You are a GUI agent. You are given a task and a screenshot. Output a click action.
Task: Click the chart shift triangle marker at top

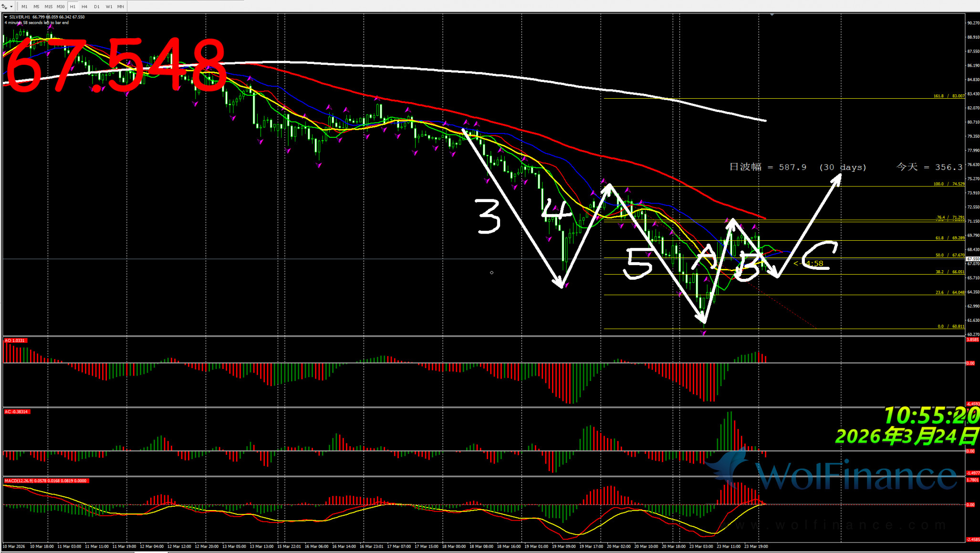point(772,15)
